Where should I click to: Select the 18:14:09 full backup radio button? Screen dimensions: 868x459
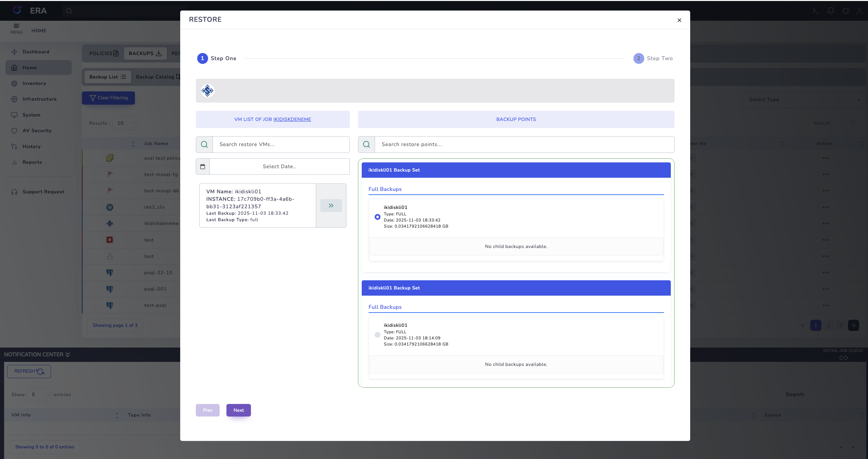point(377,335)
